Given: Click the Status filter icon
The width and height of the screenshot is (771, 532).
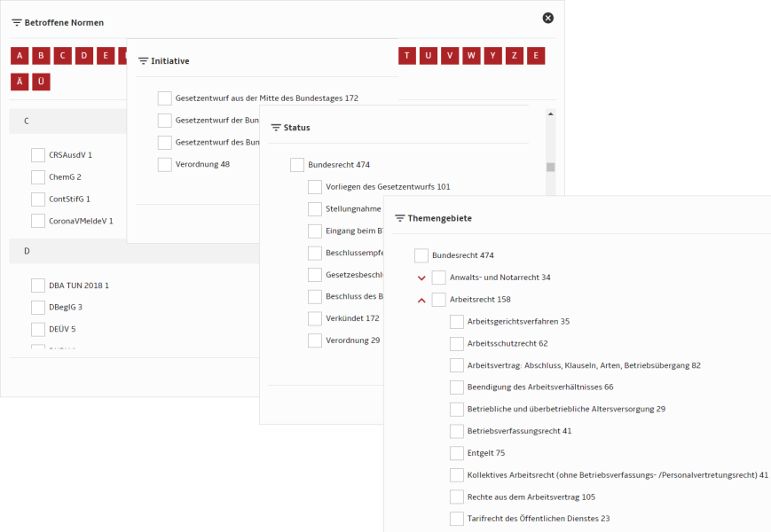Looking at the screenshot, I should (276, 128).
